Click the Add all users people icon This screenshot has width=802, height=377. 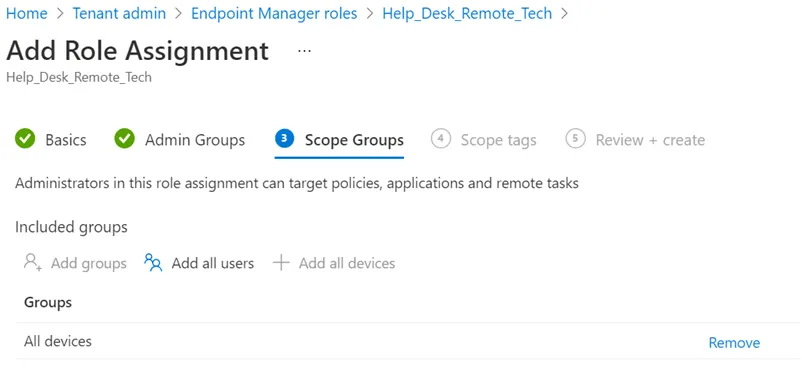(153, 262)
